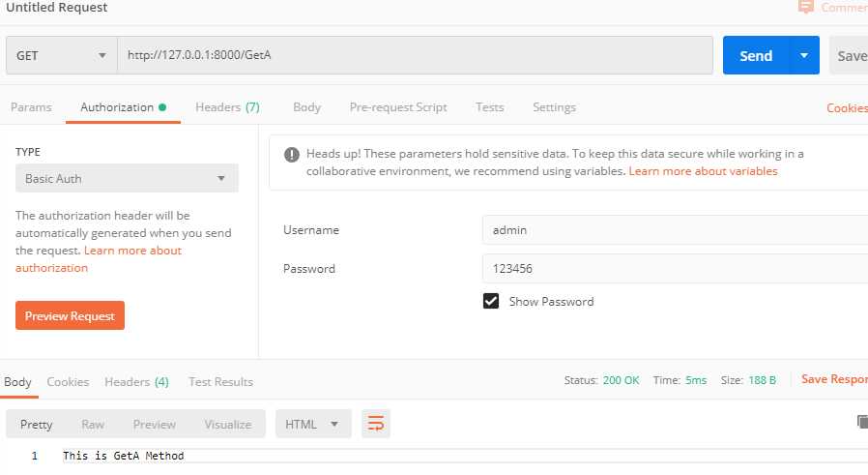Switch to the Params tab

31,107
